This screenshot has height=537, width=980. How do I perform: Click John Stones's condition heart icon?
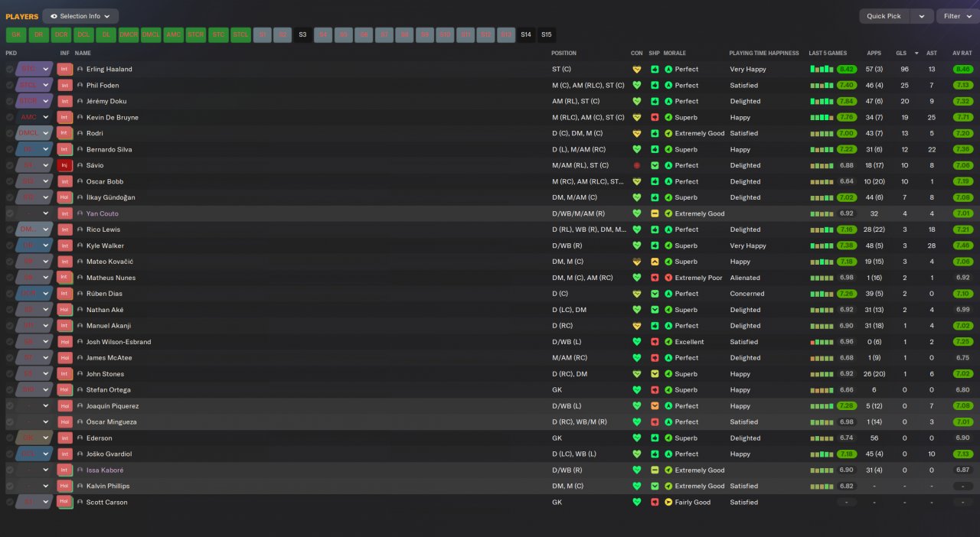(636, 374)
